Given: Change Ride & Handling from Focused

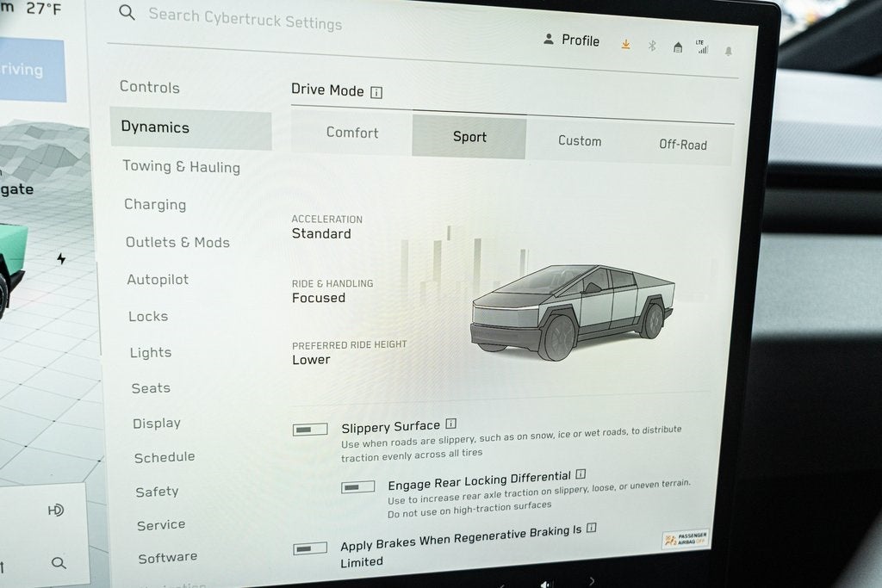Looking at the screenshot, I should click(x=317, y=296).
